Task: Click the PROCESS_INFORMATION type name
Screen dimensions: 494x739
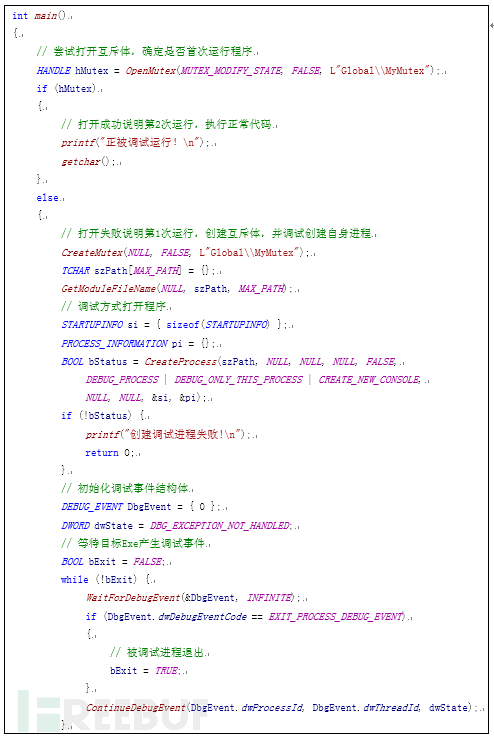Action: pos(115,344)
